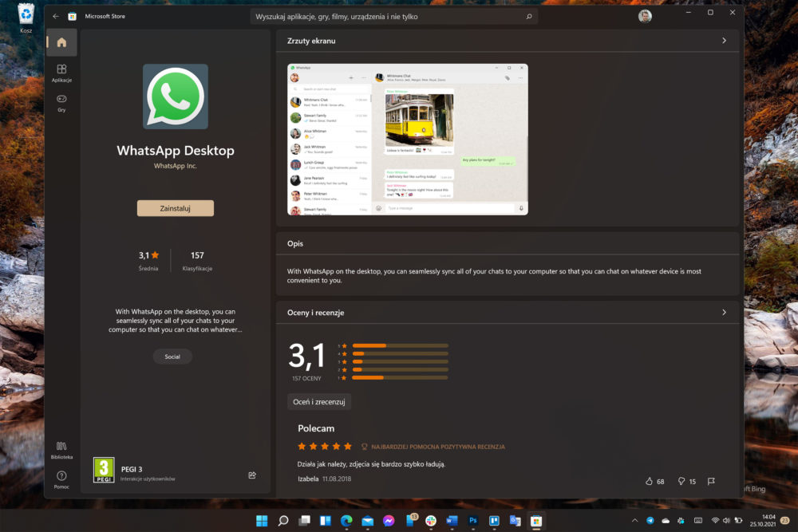Screen dimensions: 798x532
Task: Click the touch keyboard tray icon
Action: point(698,520)
